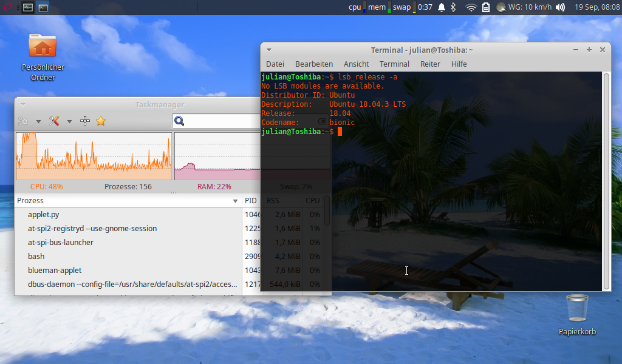Click the CPU: 48% status label
Screen dimensions: 622x364
point(46,186)
